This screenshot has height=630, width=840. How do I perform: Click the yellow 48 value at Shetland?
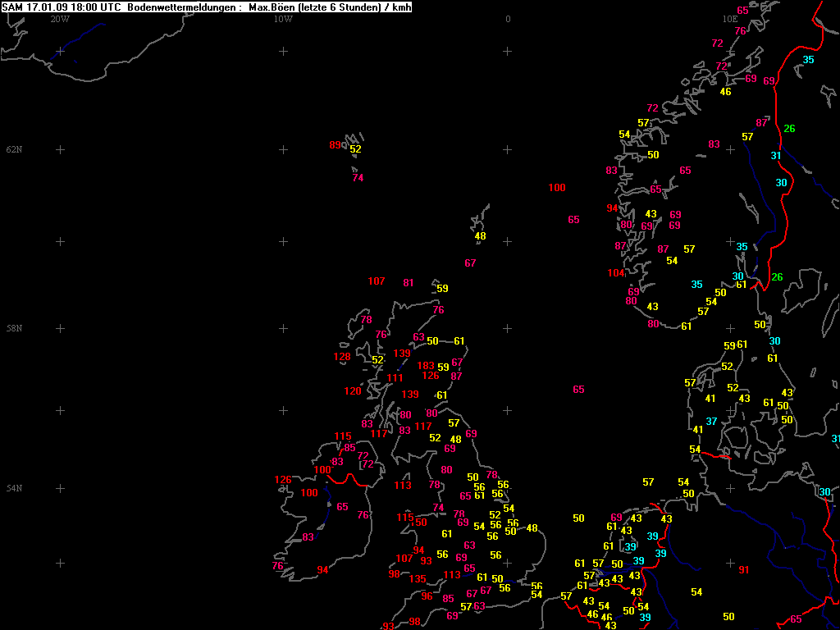pyautogui.click(x=480, y=235)
